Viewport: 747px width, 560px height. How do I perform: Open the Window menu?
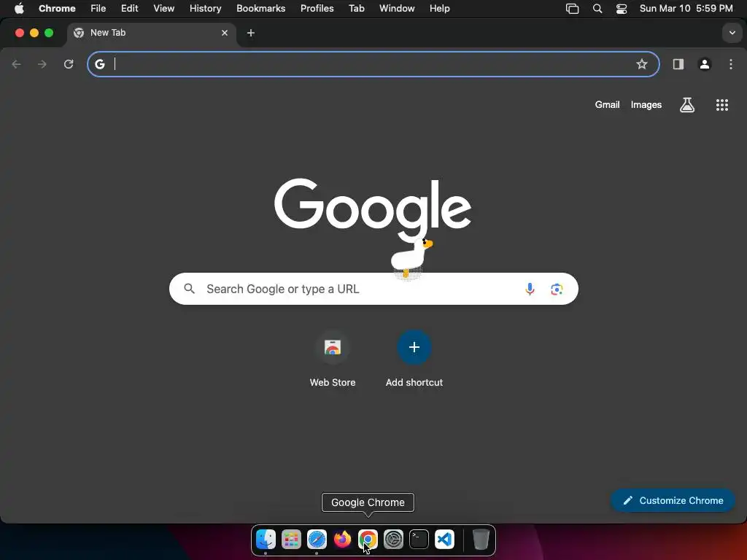[397, 9]
